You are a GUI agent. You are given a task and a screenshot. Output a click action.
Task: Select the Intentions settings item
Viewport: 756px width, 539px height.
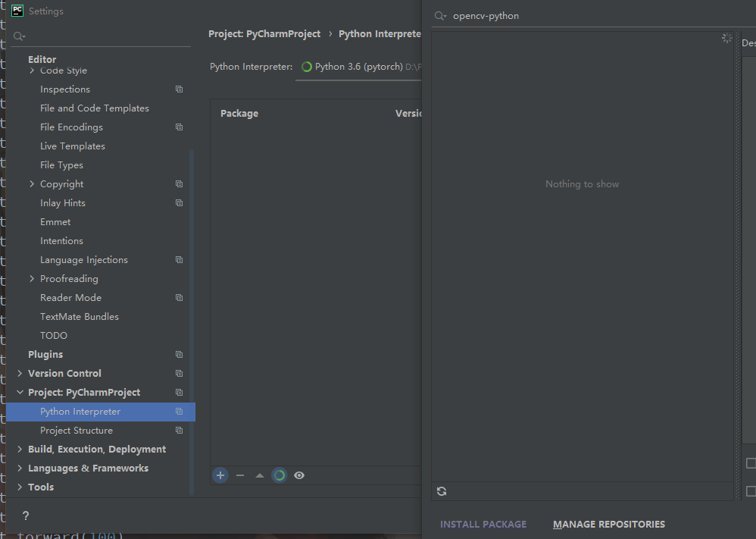coord(61,241)
